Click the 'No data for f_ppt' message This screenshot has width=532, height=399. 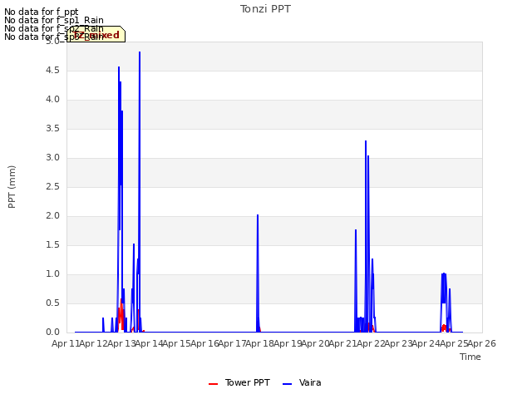pos(42,12)
